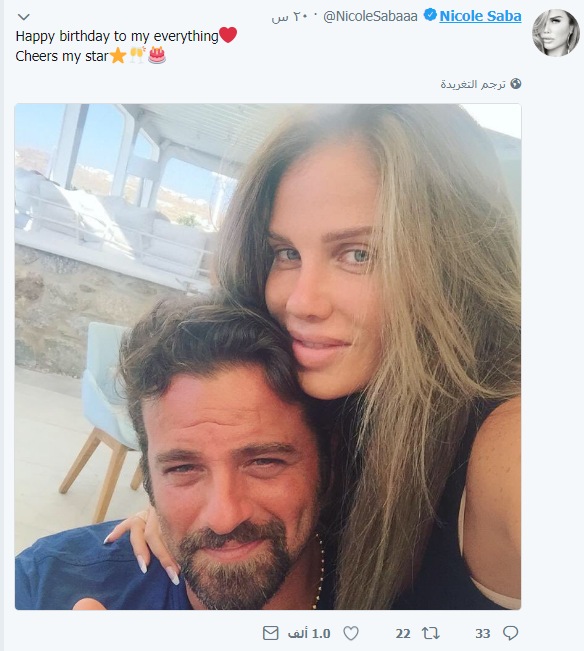Click the reply count 33
The image size is (584, 651).
(483, 634)
